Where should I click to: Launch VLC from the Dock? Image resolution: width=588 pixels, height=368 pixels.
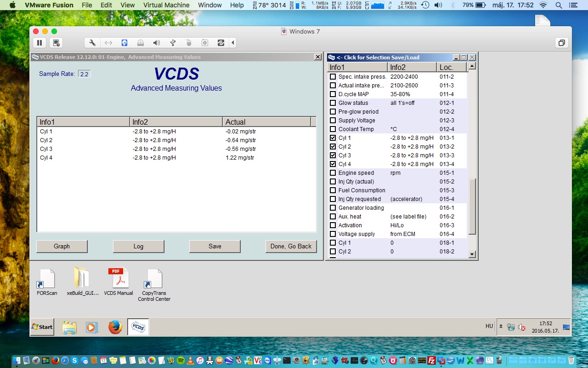tap(190, 361)
